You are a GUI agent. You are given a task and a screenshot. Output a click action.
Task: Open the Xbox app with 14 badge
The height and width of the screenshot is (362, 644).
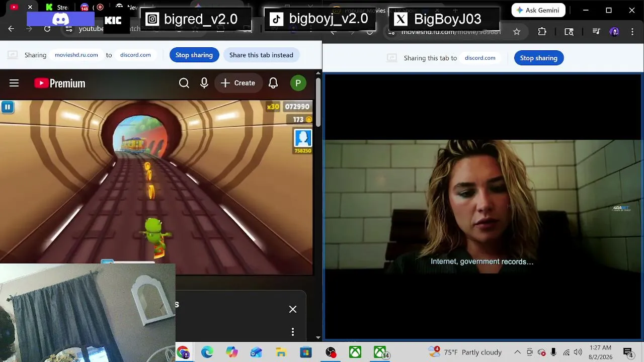point(380,352)
